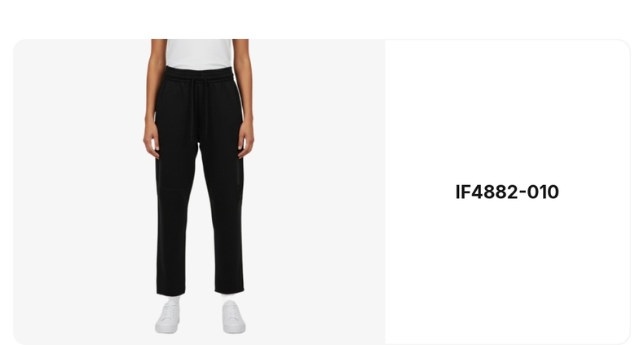Click the white panel below the product code

pyautogui.click(x=507, y=272)
